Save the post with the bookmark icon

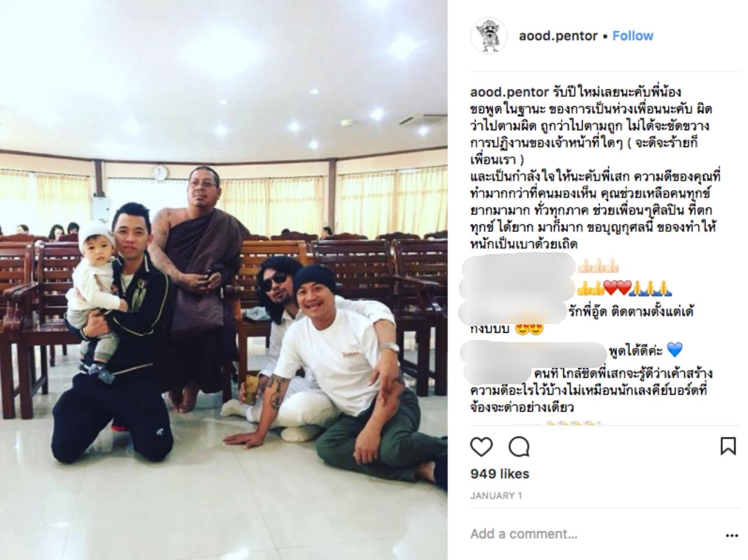coord(728,446)
